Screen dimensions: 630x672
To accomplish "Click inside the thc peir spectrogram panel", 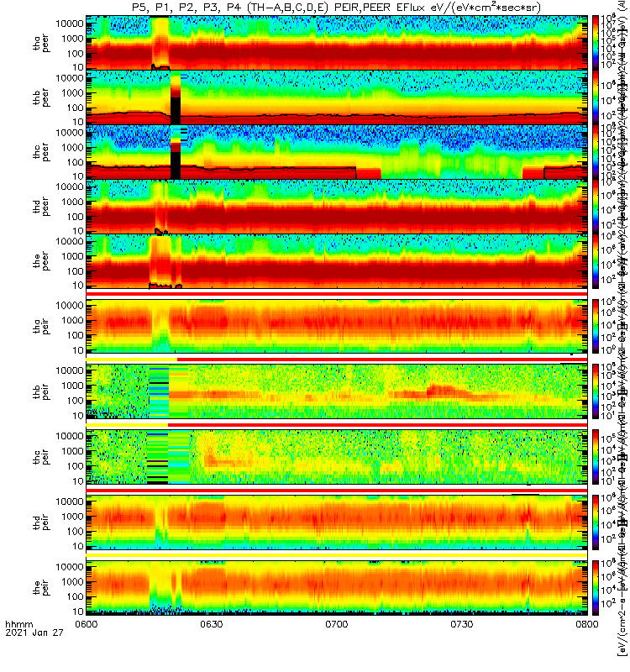I will click(337, 457).
